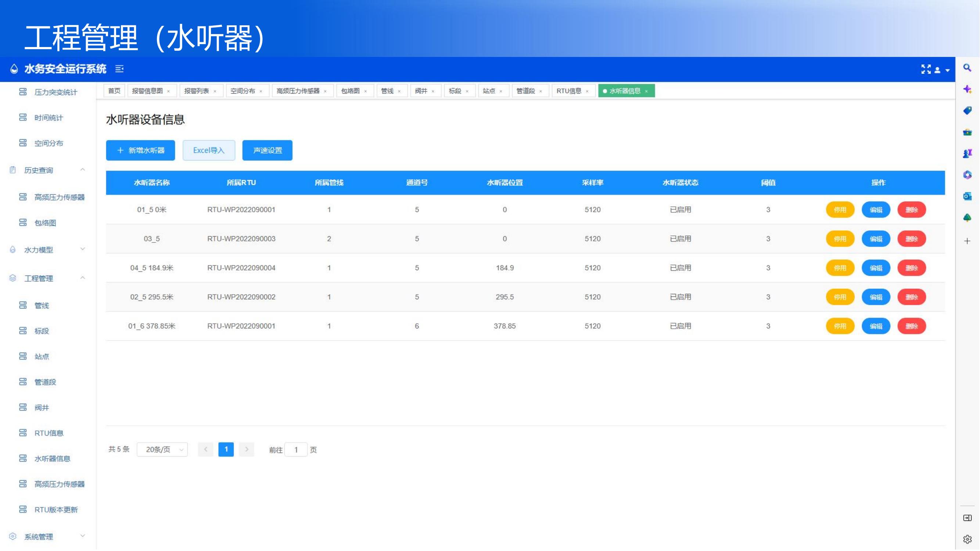Click the browser sidebar search icon
The width and height of the screenshot is (980, 551).
click(967, 68)
